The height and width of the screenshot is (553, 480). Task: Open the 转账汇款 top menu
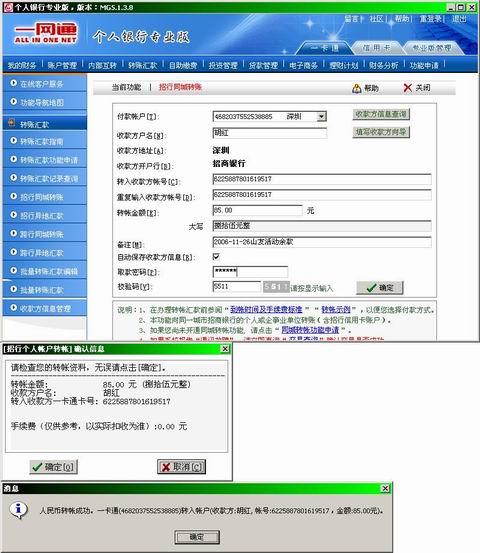pos(143,66)
